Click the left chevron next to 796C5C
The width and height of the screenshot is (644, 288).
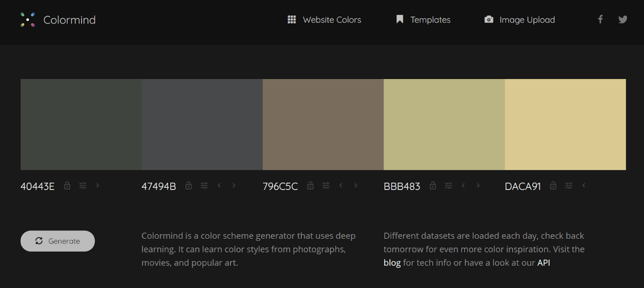click(x=340, y=185)
